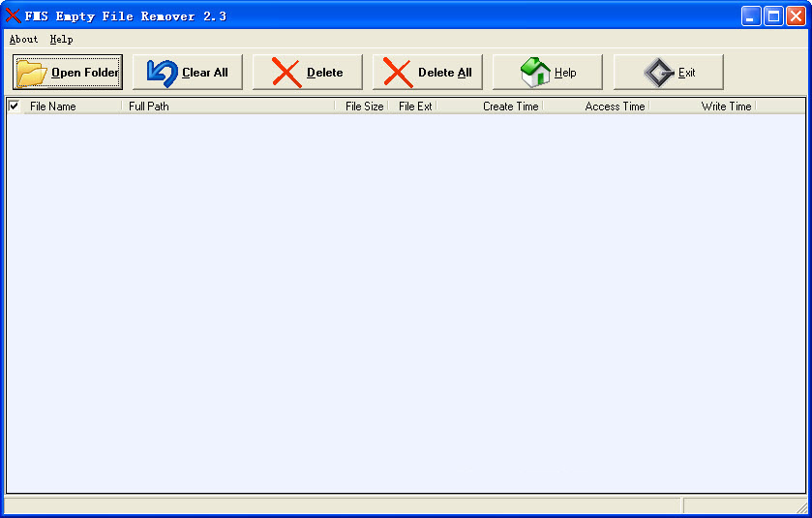The image size is (812, 518).
Task: Sort list by File Size column
Action: pos(363,107)
